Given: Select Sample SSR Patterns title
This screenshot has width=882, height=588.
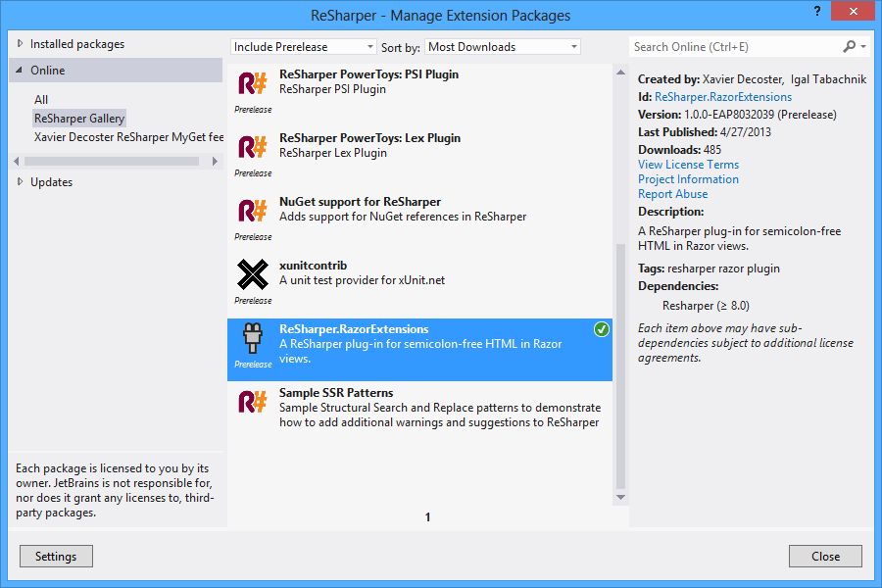Looking at the screenshot, I should pos(336,393).
